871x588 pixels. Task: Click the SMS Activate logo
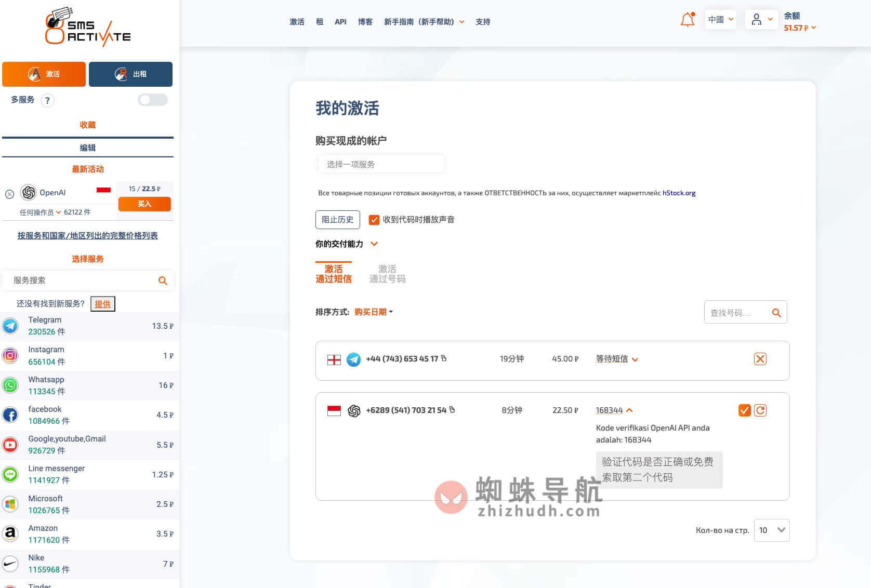tap(87, 26)
